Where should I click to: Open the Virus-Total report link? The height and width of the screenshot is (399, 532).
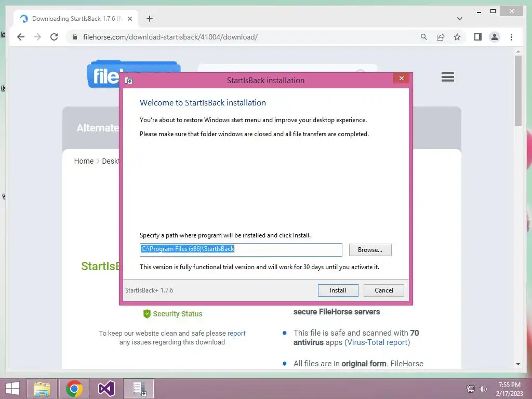[377, 342]
